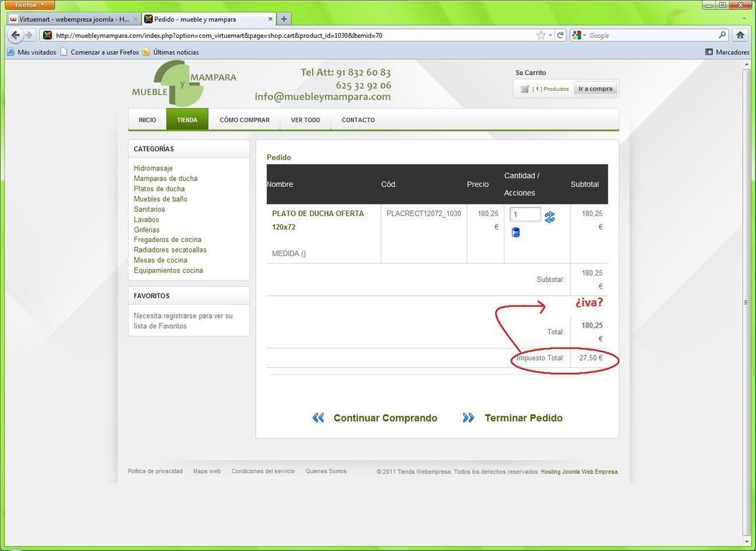Open Comenzar a usar Firefox bookmark
Image resolution: width=756 pixels, height=551 pixels.
pos(100,52)
